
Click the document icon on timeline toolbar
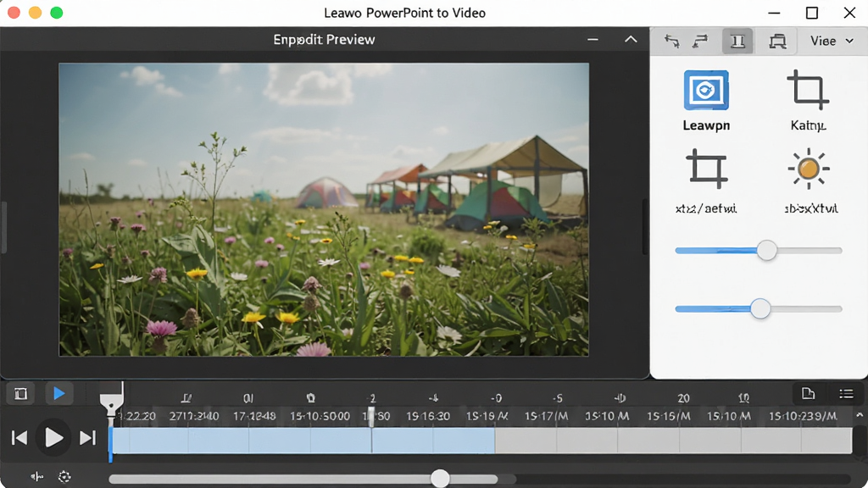[808, 393]
